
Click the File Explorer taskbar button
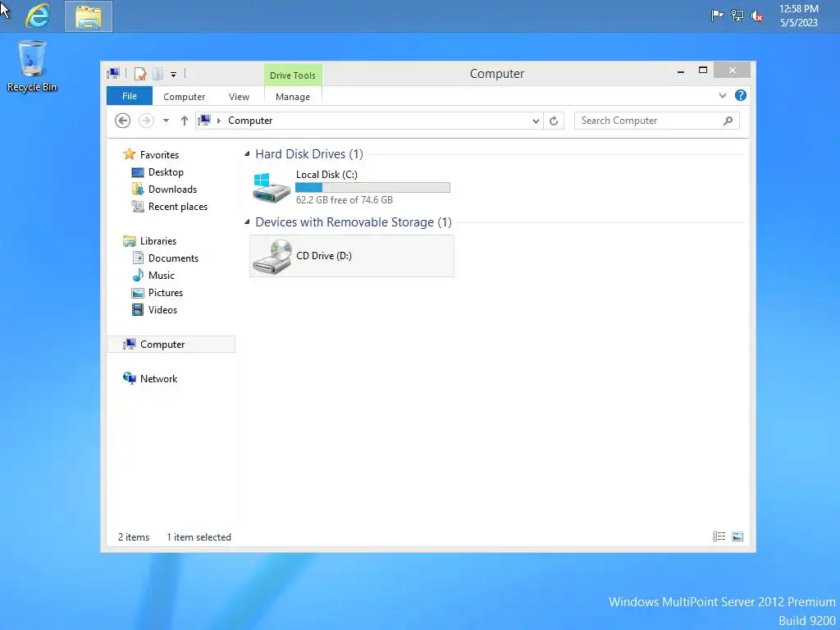click(89, 16)
